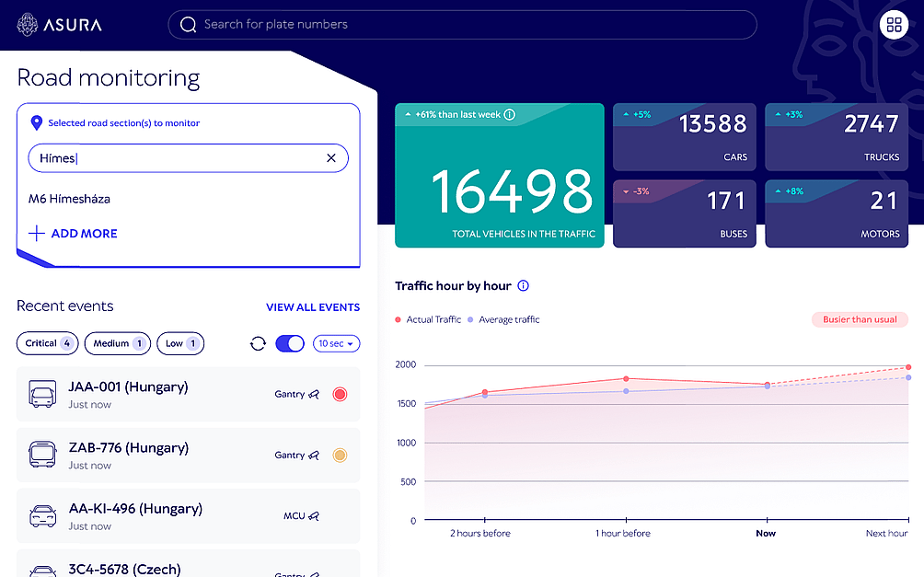924x577 pixels.
Task: Toggle Actual Traffic legend series
Action: pos(429,319)
